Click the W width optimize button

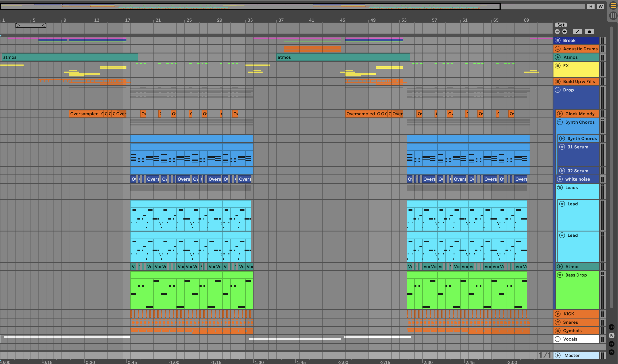pyautogui.click(x=600, y=6)
